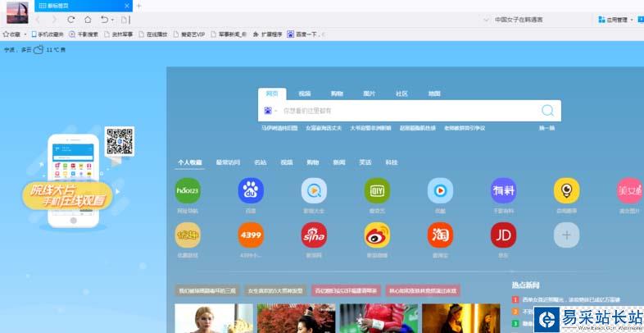Open the orange Taobao 淘 shortcut
644x333 pixels.
tap(440, 235)
